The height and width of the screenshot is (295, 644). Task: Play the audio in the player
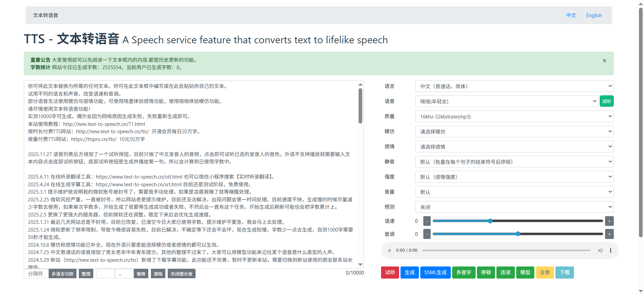(390, 250)
